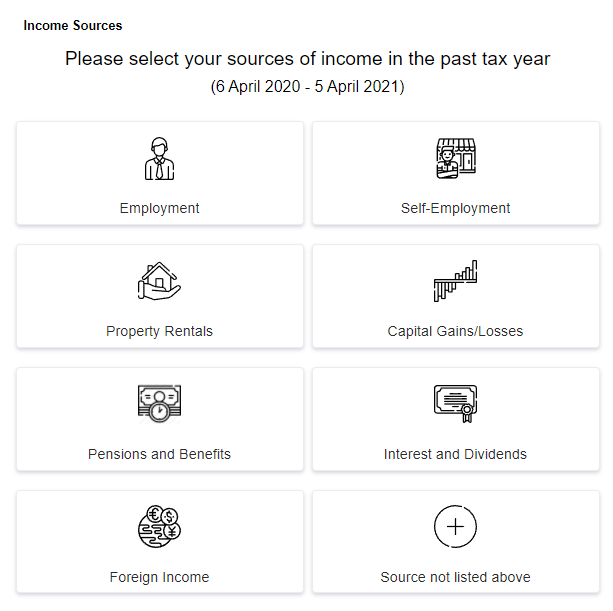Choose the banknote and clock Pensions icon
The image size is (613, 611).
(x=160, y=404)
